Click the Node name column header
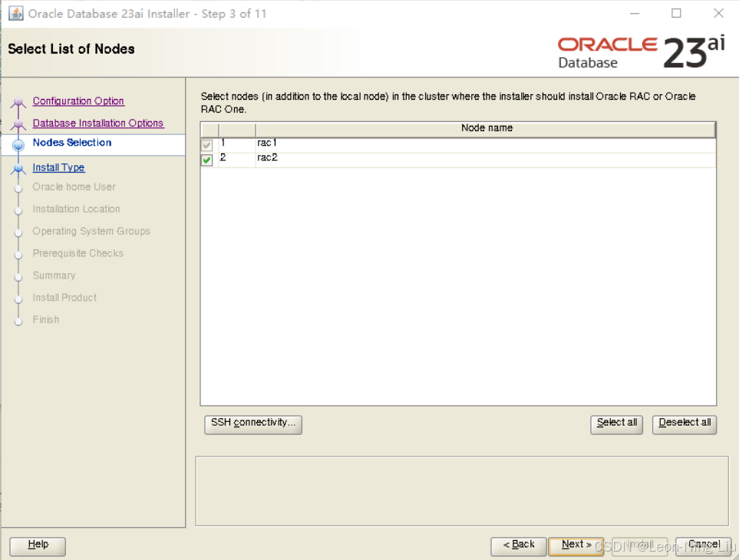Image resolution: width=739 pixels, height=560 pixels. (486, 129)
